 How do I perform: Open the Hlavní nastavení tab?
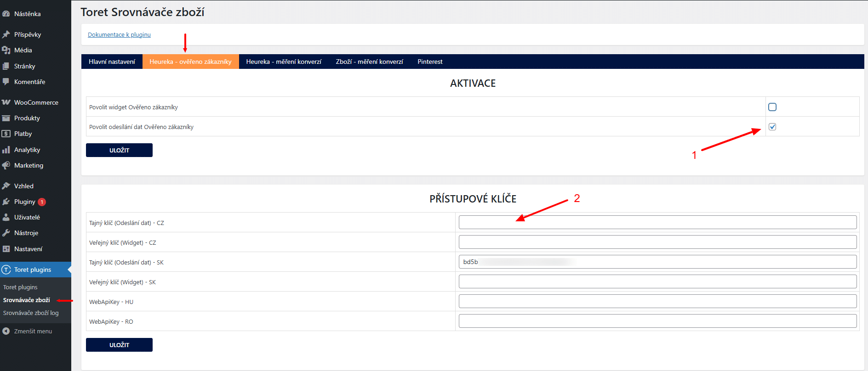[x=112, y=62]
